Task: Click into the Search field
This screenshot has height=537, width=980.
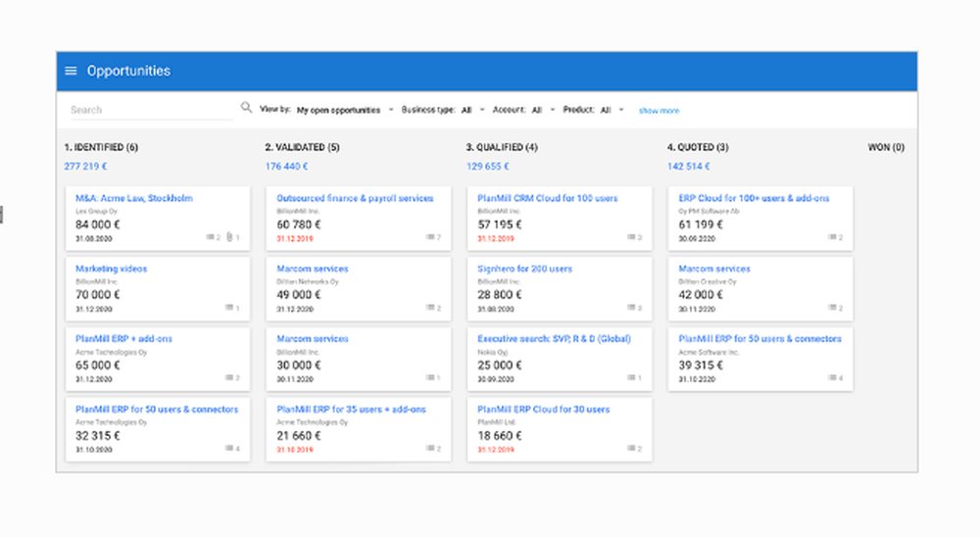Action: (149, 110)
